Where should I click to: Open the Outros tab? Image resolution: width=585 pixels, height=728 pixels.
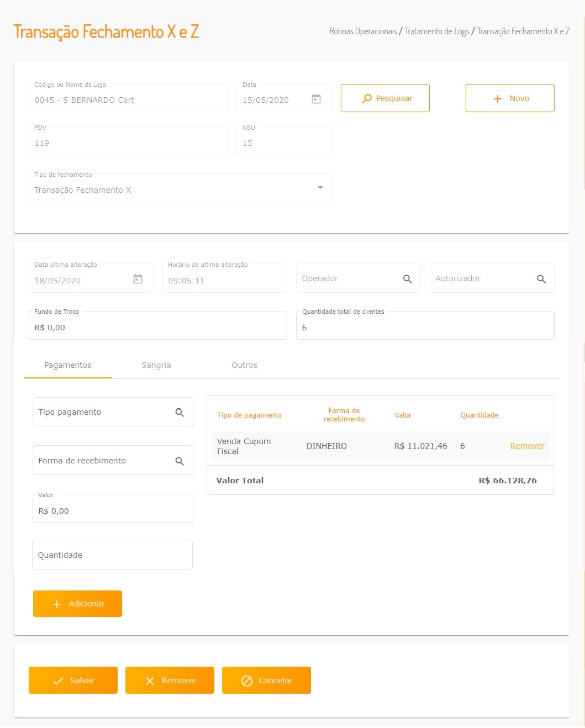click(x=245, y=365)
